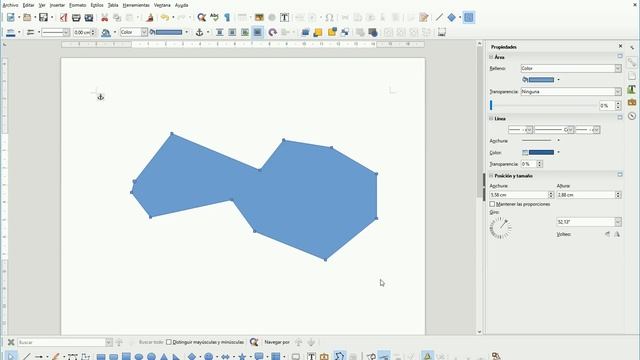Open line color dropdown arrow in sidebar
The width and height of the screenshot is (640, 360).
click(558, 152)
